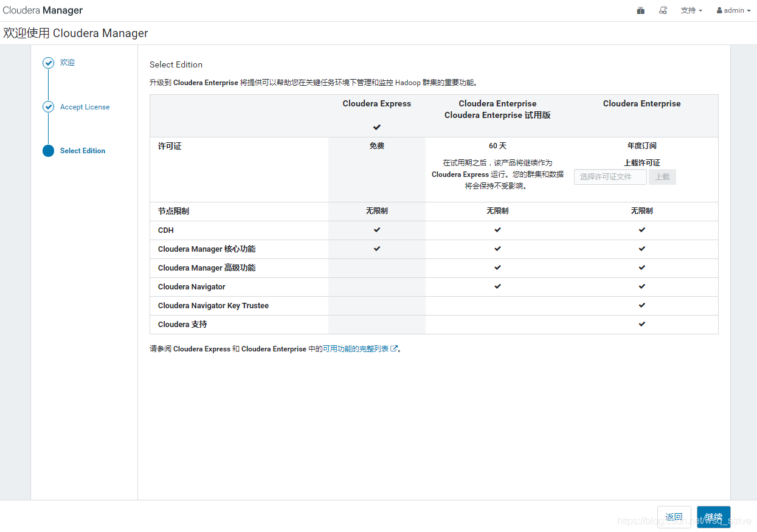Click the 年度订阅 text
The height and width of the screenshot is (532, 757).
point(642,146)
